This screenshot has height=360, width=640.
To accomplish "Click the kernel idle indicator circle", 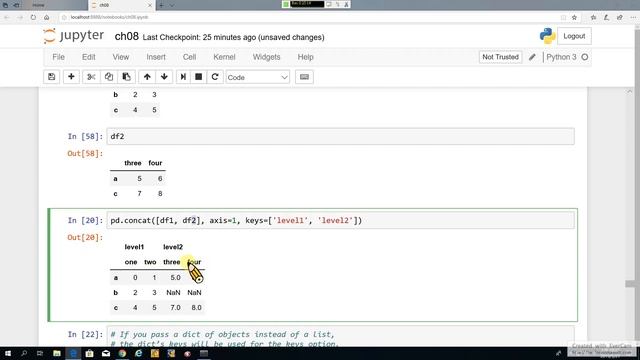I will (x=584, y=57).
